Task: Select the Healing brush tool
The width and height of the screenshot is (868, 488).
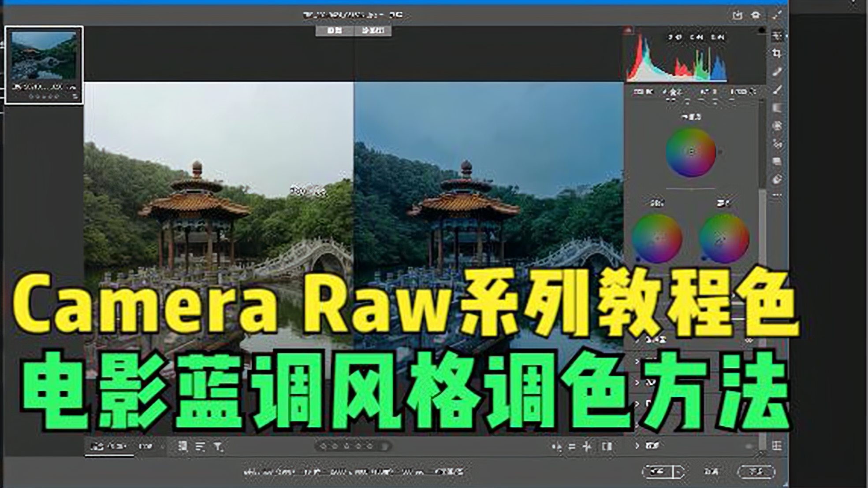Action: (777, 72)
